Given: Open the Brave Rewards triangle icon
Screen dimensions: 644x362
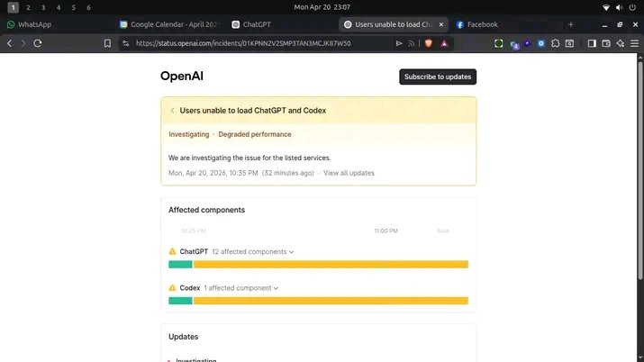Looking at the screenshot, I should (x=444, y=43).
